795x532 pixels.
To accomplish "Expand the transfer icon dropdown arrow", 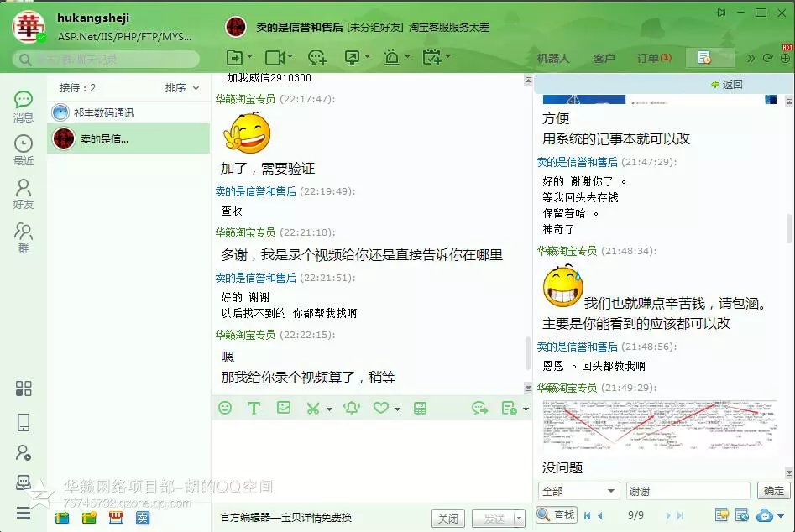I will point(250,56).
